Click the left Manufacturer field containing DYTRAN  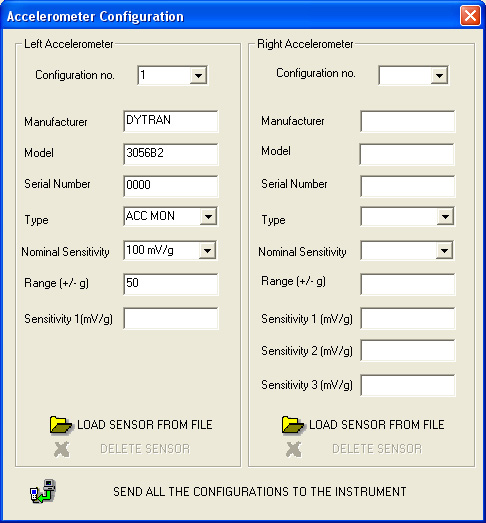click(171, 121)
